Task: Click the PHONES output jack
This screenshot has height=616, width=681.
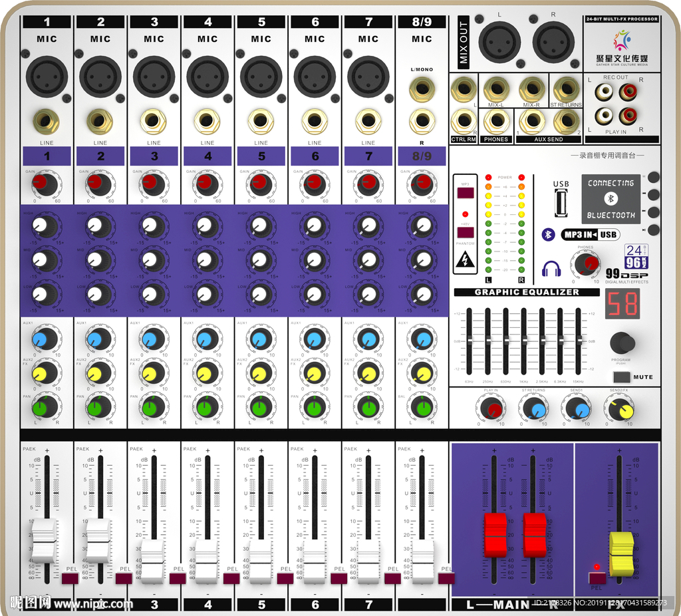Action: 496,121
